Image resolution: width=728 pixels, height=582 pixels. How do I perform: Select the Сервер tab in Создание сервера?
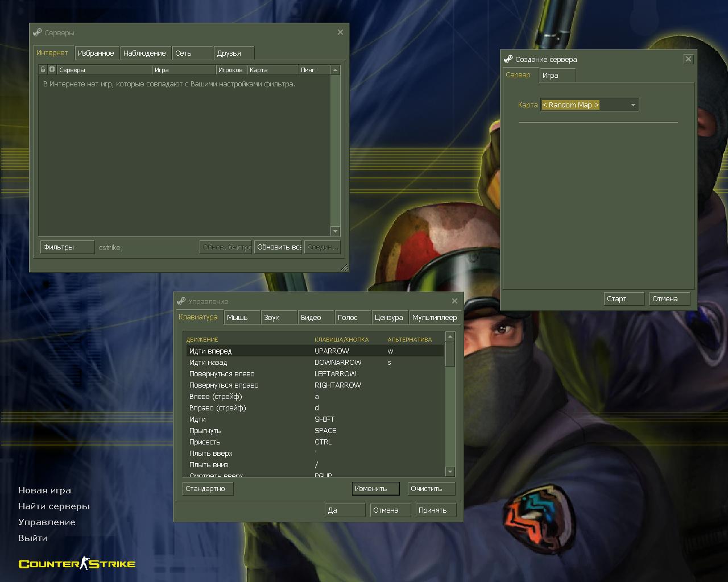(x=520, y=74)
